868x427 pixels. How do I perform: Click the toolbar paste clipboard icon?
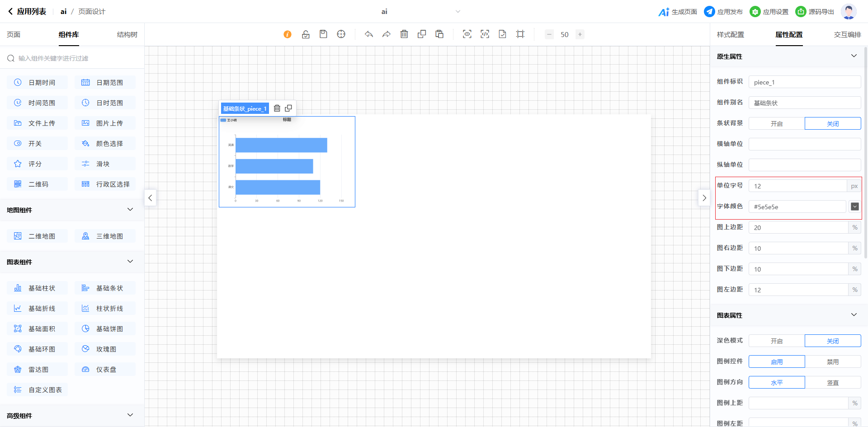click(x=439, y=34)
